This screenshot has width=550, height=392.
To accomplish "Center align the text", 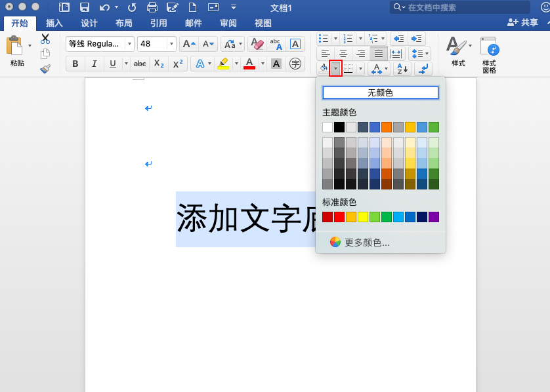I will [343, 54].
